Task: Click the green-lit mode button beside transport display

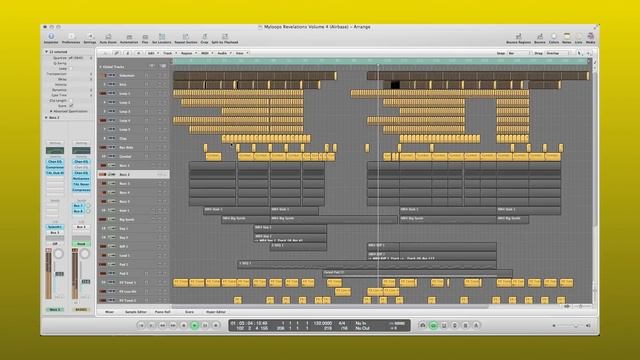Action: (x=433, y=325)
